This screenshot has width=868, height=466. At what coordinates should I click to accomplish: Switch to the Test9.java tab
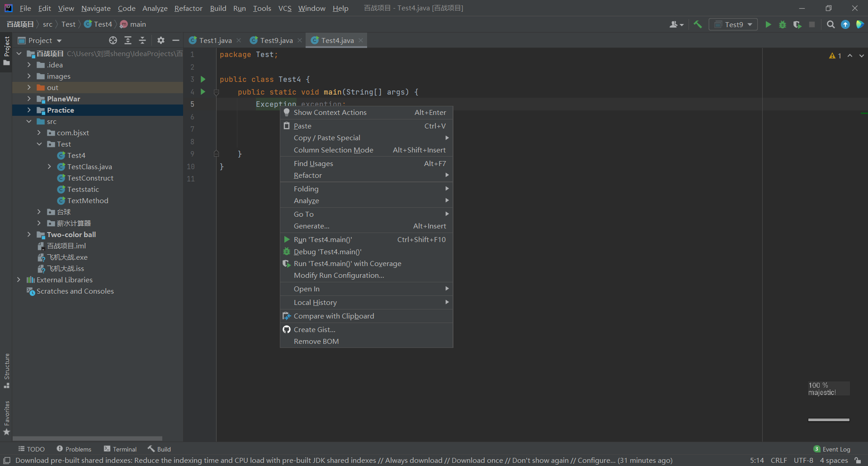(276, 40)
